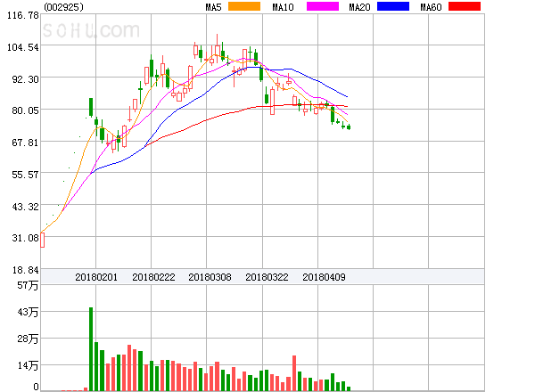The image size is (535, 392).
Task: Click the MA10 legend label
Action: point(283,7)
